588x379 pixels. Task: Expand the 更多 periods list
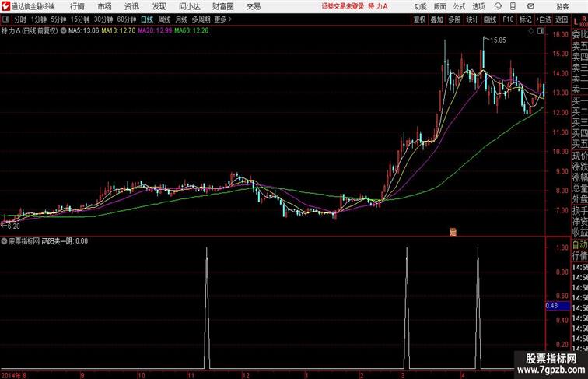point(222,19)
